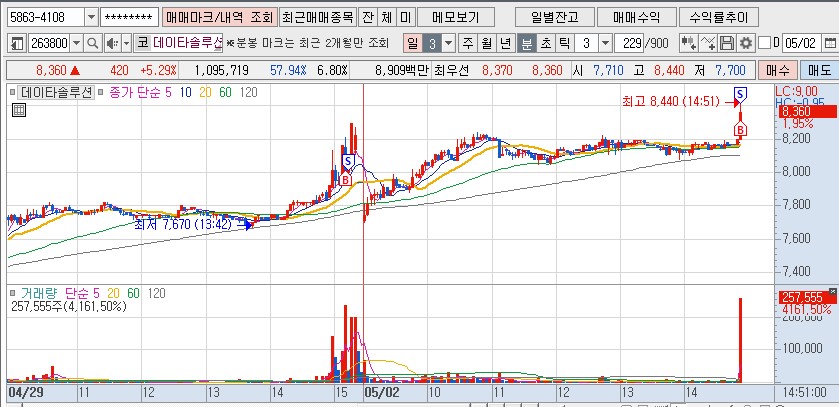Click the date field 05/02

[x=801, y=43]
